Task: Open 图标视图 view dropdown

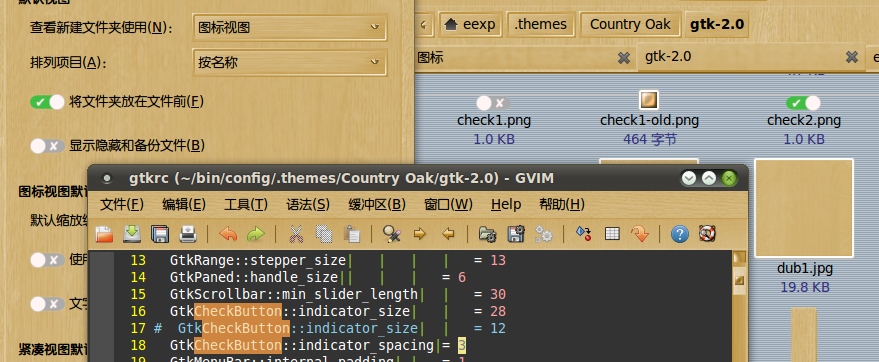Action: coord(289,27)
